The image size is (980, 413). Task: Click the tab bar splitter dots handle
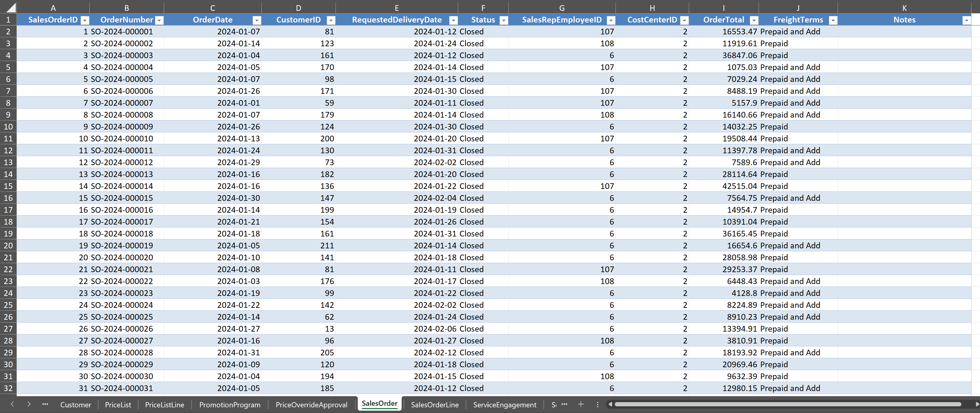point(598,404)
